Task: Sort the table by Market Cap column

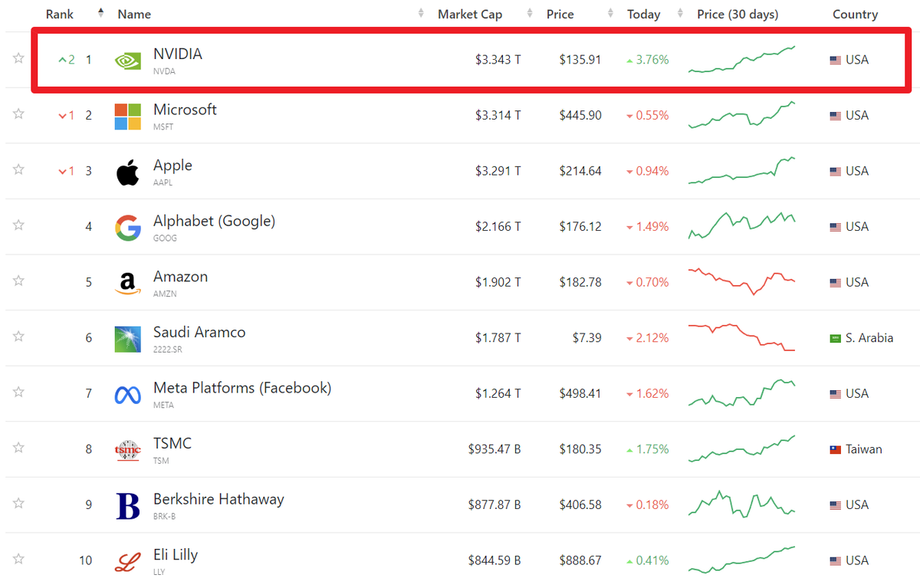Action: coord(470,14)
